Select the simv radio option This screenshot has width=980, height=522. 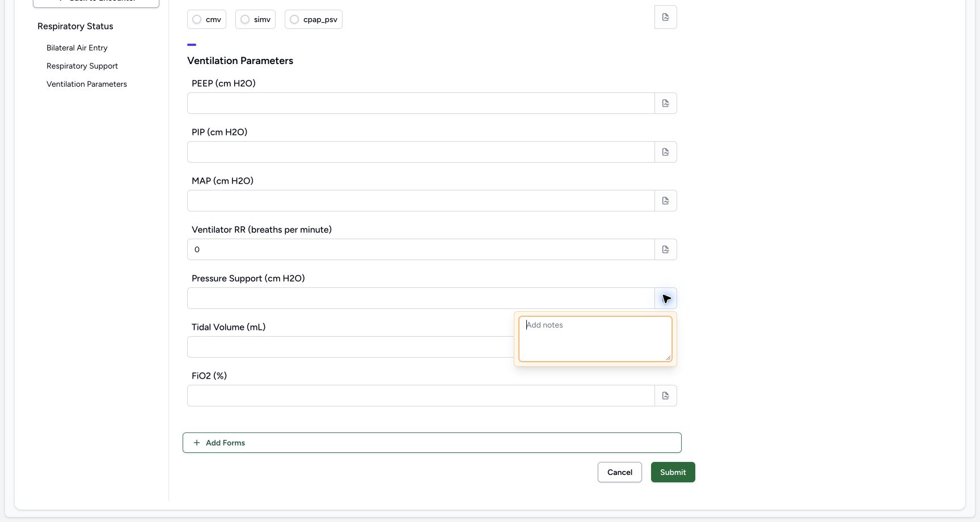pos(255,19)
